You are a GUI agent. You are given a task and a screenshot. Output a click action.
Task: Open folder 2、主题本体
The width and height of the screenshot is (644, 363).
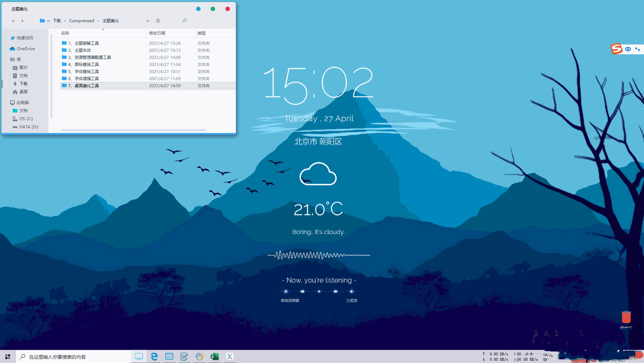(82, 50)
